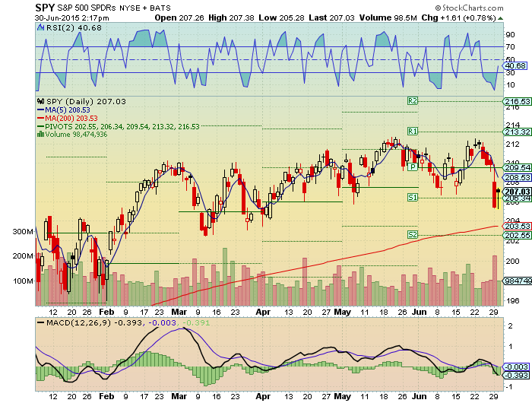Click Jun label under the price panel

pyautogui.click(x=419, y=312)
